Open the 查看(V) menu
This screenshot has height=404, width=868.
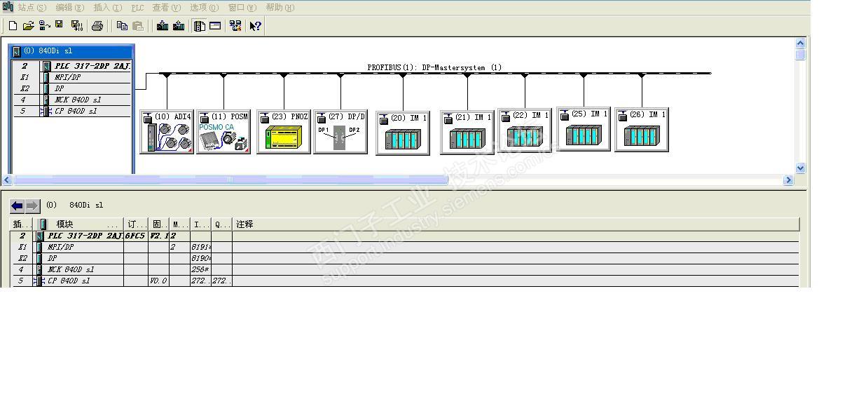click(x=166, y=7)
